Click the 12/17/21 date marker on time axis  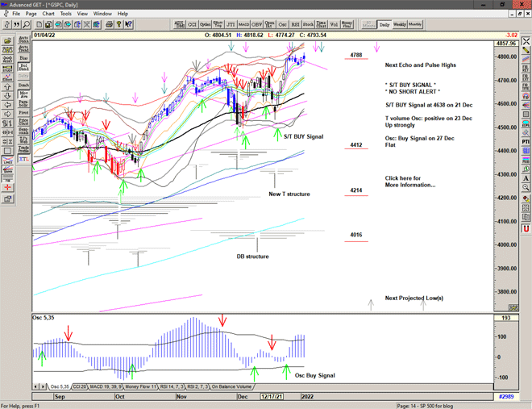(272, 398)
